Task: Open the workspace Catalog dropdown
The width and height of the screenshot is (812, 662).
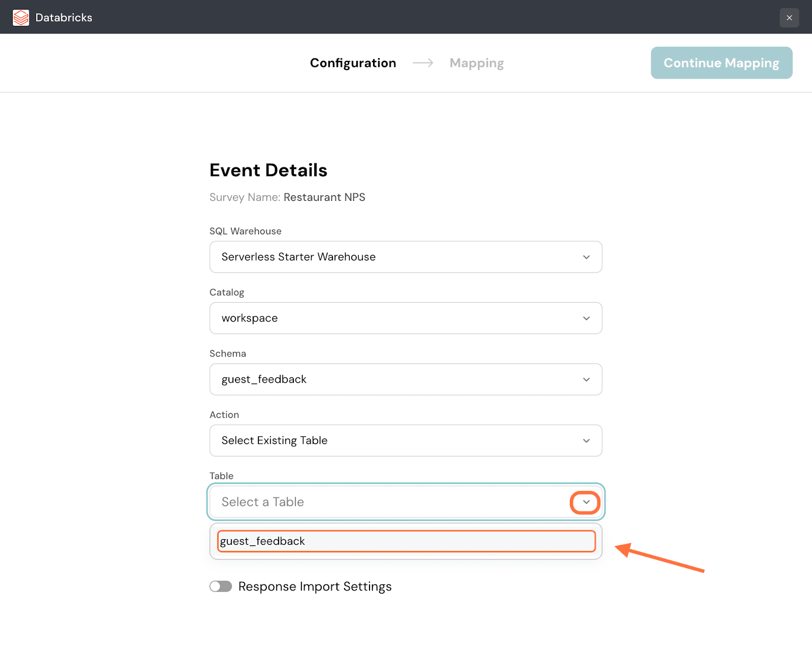Action: (x=396, y=319)
